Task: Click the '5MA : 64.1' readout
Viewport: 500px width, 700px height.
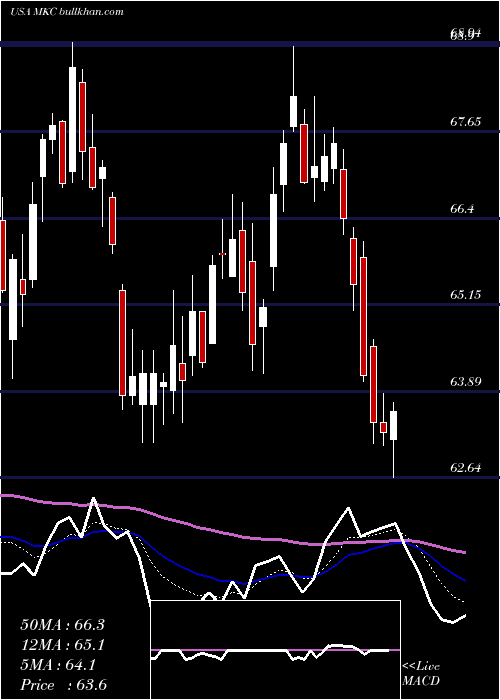Action: (x=58, y=665)
